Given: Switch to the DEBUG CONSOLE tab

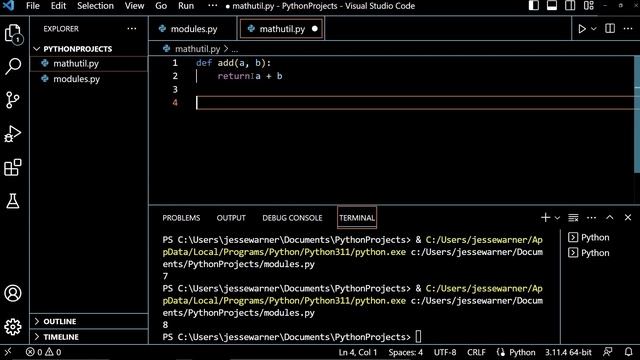Looking at the screenshot, I should click(292, 218).
